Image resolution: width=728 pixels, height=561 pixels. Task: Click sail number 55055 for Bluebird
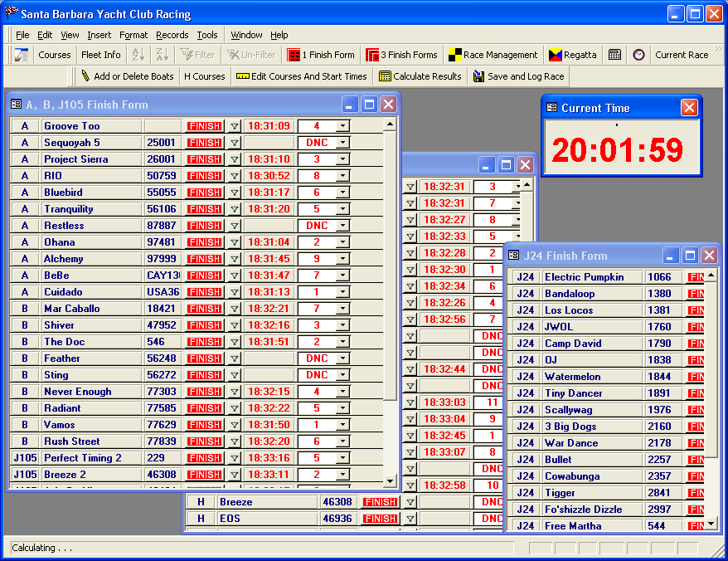coord(162,193)
